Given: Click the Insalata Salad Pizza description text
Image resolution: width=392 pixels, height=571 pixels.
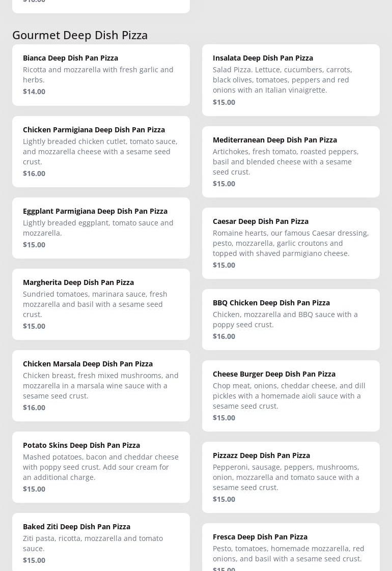Looking at the screenshot, I should [x=283, y=80].
